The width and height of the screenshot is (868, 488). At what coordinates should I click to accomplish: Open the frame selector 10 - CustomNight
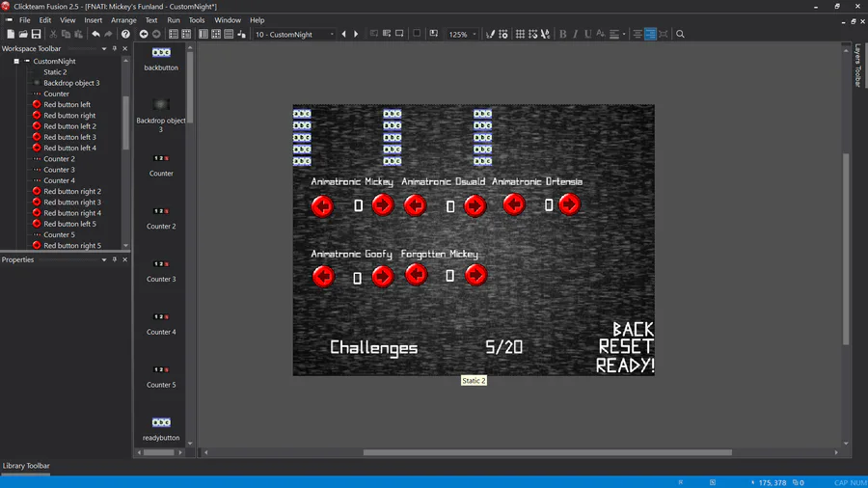[x=294, y=35]
